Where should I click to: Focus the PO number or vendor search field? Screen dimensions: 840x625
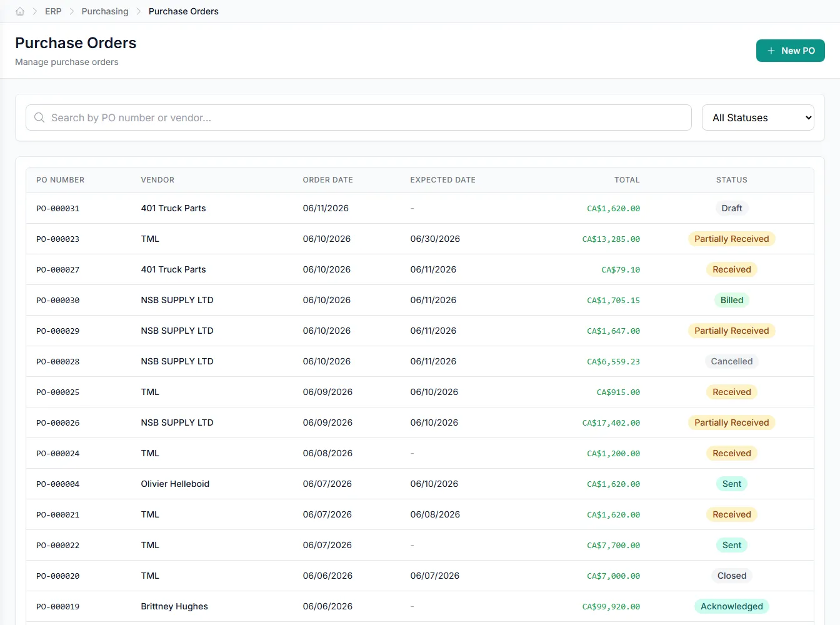point(359,117)
